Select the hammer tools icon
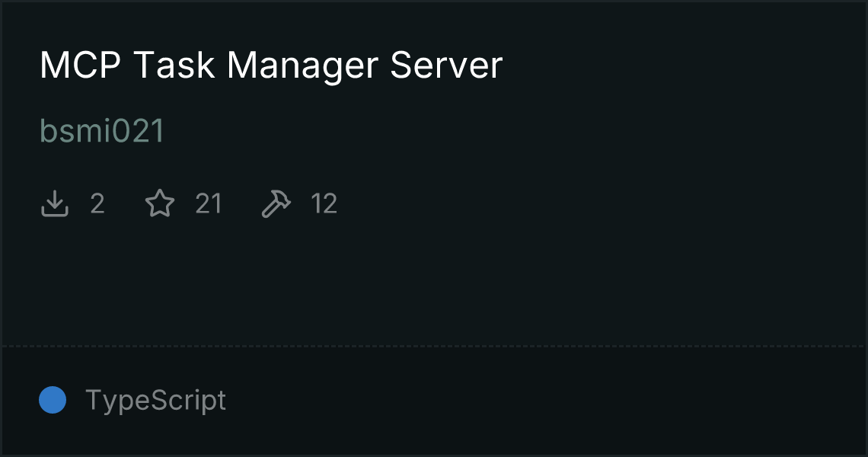This screenshot has height=457, width=868. [276, 204]
